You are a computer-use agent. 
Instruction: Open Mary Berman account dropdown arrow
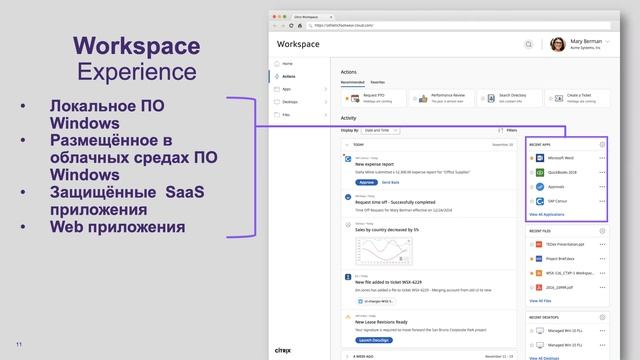tap(607, 42)
